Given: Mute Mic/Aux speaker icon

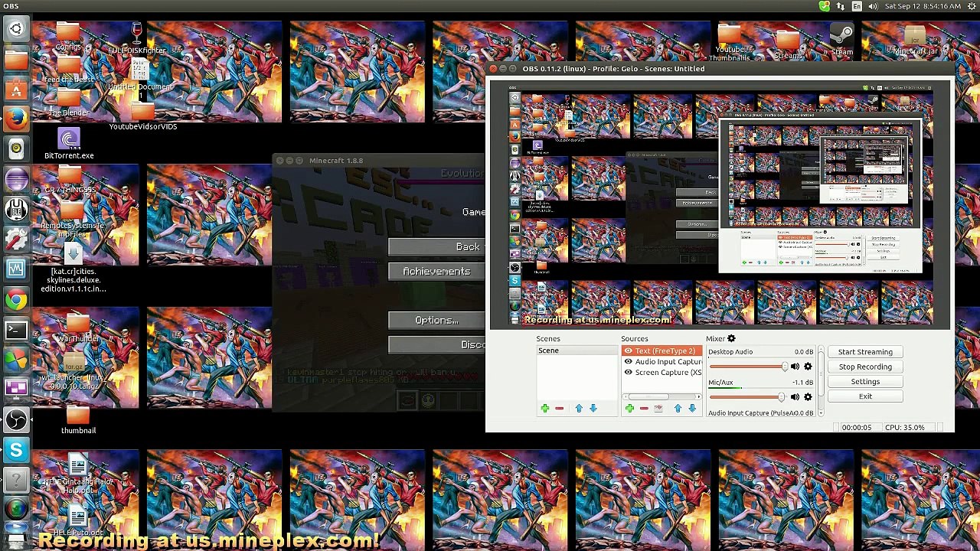Looking at the screenshot, I should click(x=795, y=397).
